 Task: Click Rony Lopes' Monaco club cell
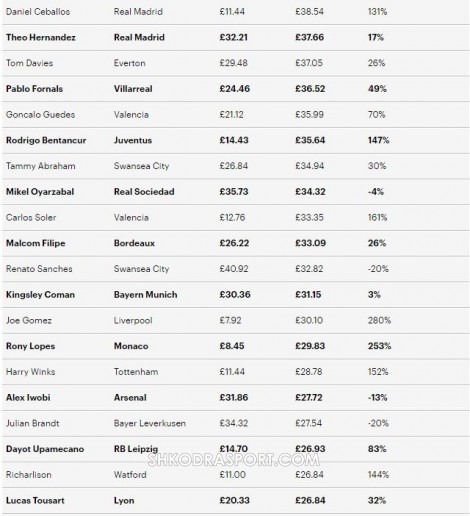tap(131, 346)
